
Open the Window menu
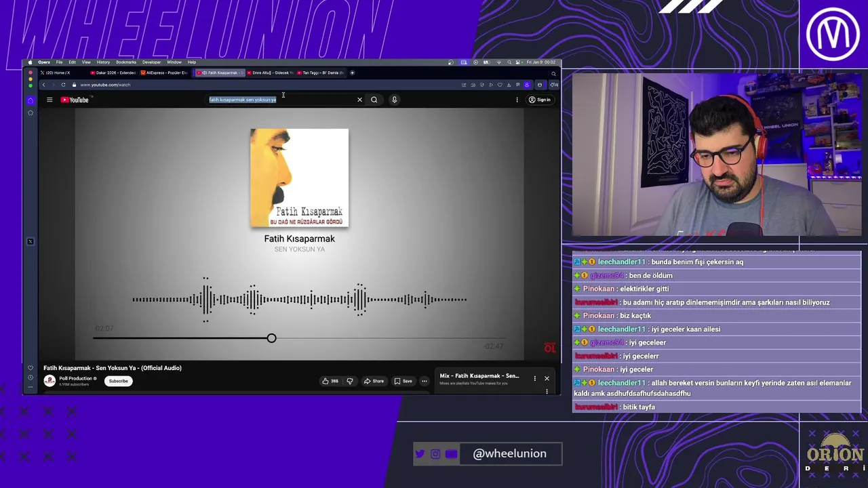point(174,62)
